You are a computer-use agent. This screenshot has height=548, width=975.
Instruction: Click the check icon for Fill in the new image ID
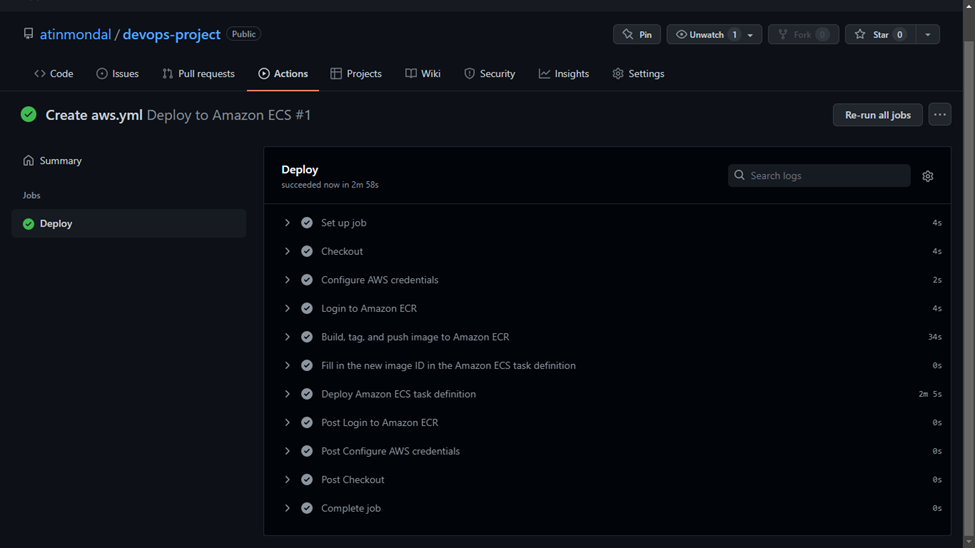[307, 366]
